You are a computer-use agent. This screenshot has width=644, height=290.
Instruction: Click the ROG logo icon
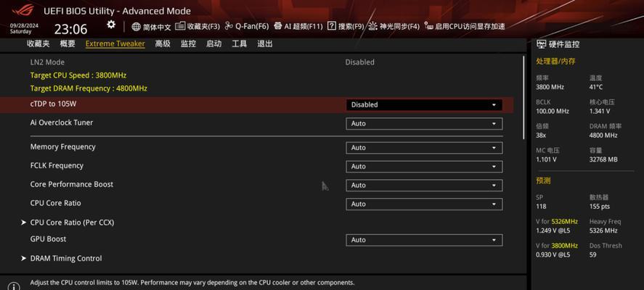tap(23, 10)
